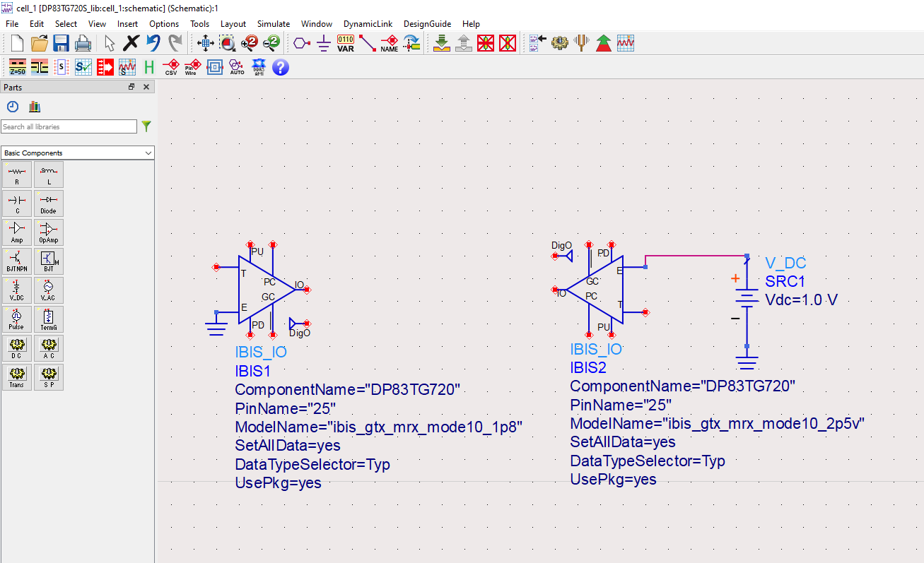This screenshot has height=563, width=924.
Task: Click the DDR5 AMI toolbar icon
Action: coord(259,67)
